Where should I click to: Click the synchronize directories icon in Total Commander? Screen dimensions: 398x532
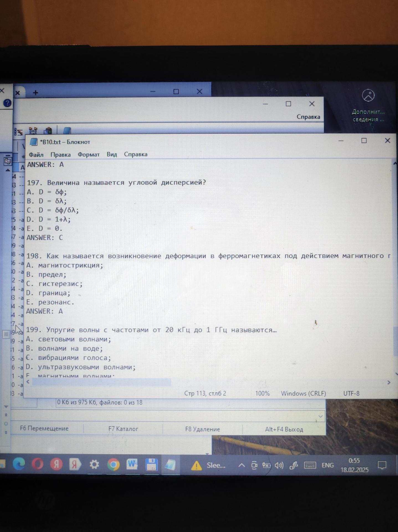pos(33,131)
